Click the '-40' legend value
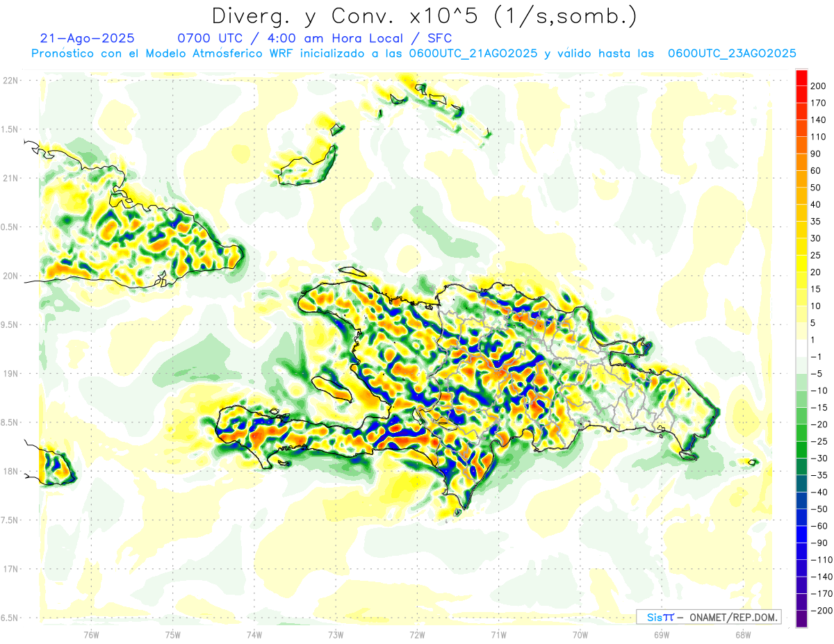834x644 pixels. tap(821, 492)
